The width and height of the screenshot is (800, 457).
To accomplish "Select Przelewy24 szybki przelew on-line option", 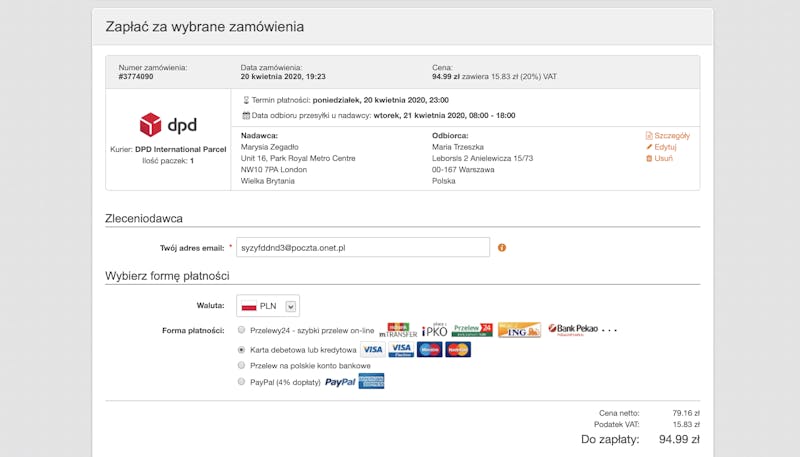I will click(241, 330).
